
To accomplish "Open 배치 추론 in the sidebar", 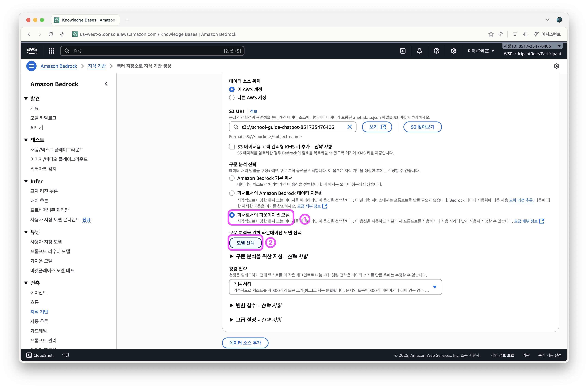I will coord(39,200).
